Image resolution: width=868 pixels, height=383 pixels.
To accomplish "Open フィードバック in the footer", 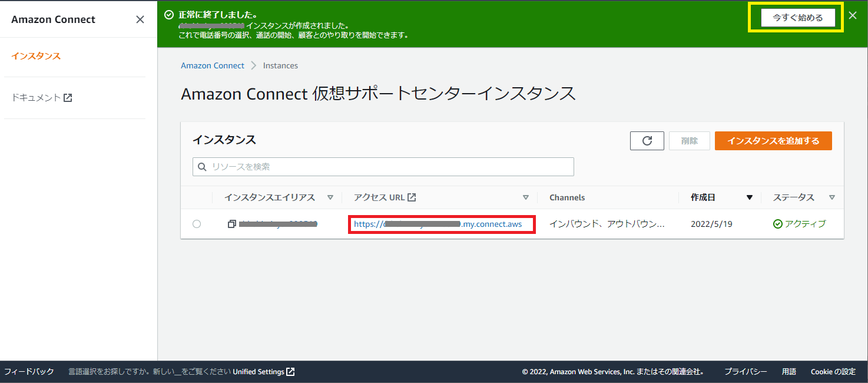I will point(29,372).
